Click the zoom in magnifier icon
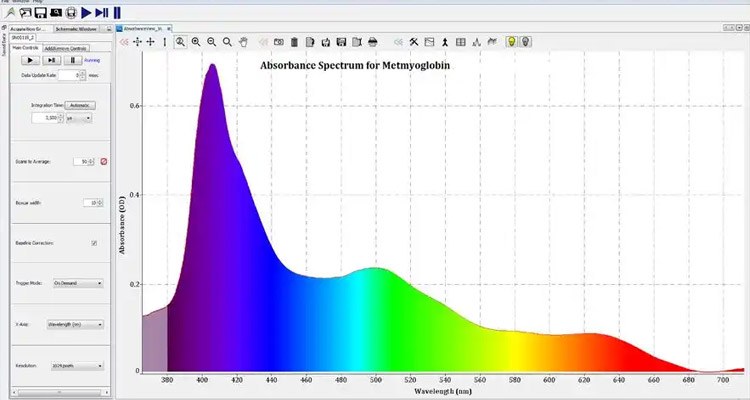Viewport: 750px width, 400px height. tap(196, 42)
